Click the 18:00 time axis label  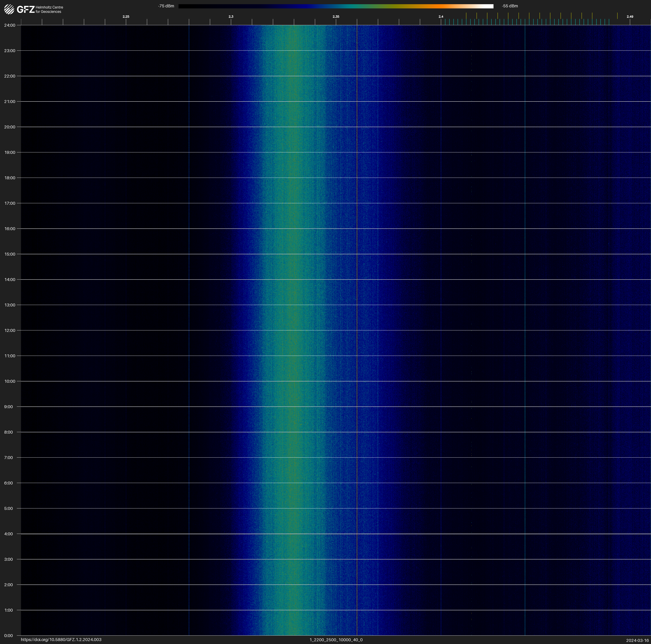pyautogui.click(x=10, y=178)
